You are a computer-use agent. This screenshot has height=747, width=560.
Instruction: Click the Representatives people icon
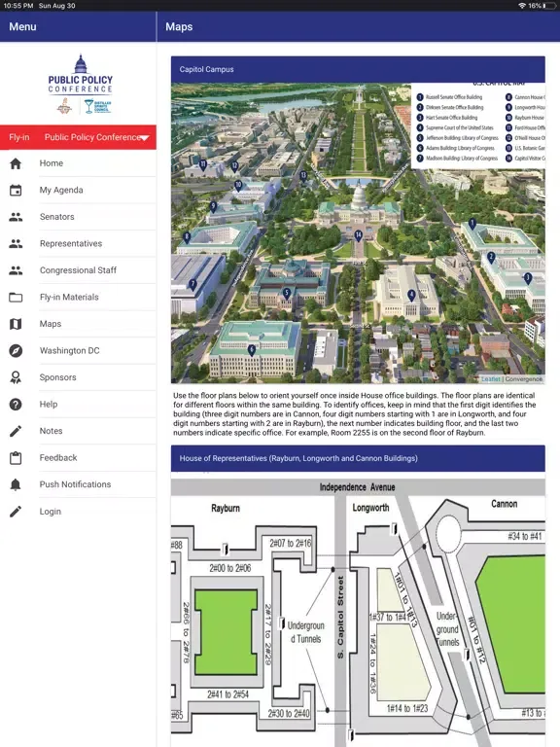click(x=16, y=243)
